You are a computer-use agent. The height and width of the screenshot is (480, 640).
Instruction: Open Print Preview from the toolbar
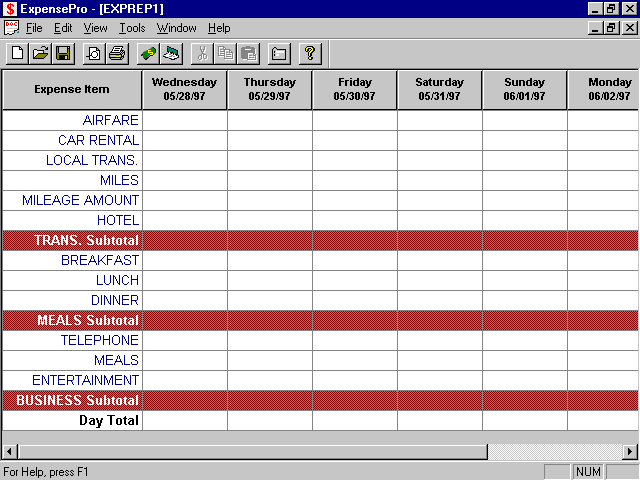[94, 53]
